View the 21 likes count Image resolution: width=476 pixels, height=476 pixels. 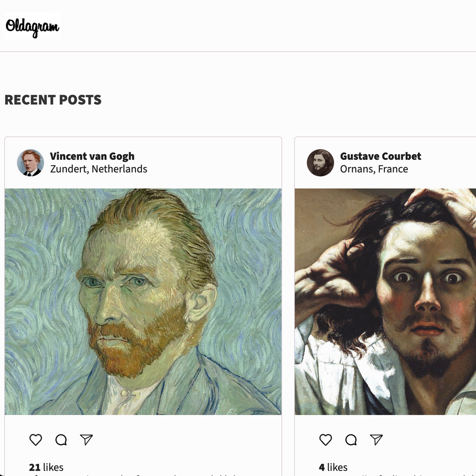[x=46, y=467]
